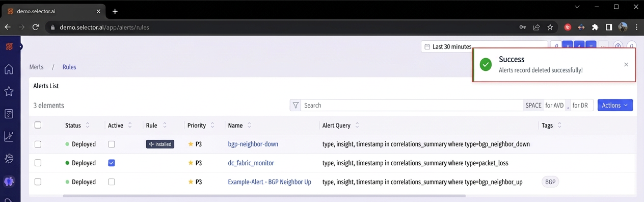Click the green success checkmark icon
Viewport: 644px width, 202px height.
pyautogui.click(x=486, y=64)
